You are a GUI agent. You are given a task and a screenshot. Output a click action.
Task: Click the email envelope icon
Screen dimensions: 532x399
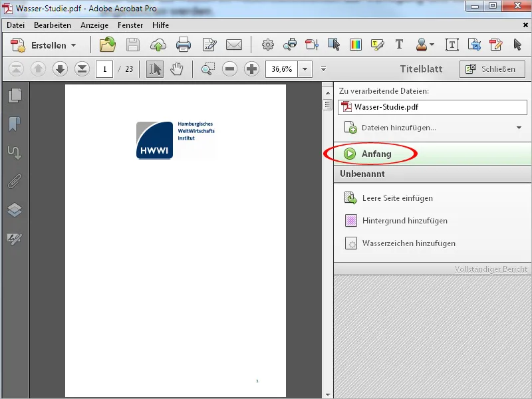tap(234, 45)
